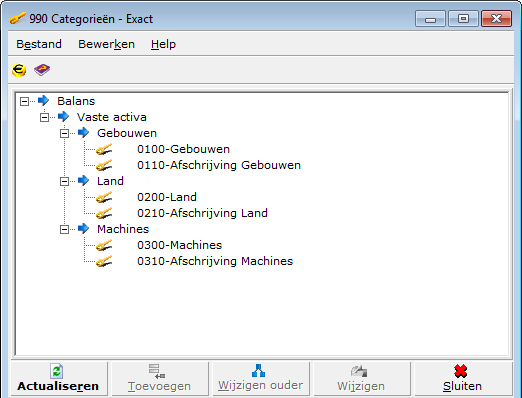Select the Land category label
The width and height of the screenshot is (522, 398).
pos(110,181)
